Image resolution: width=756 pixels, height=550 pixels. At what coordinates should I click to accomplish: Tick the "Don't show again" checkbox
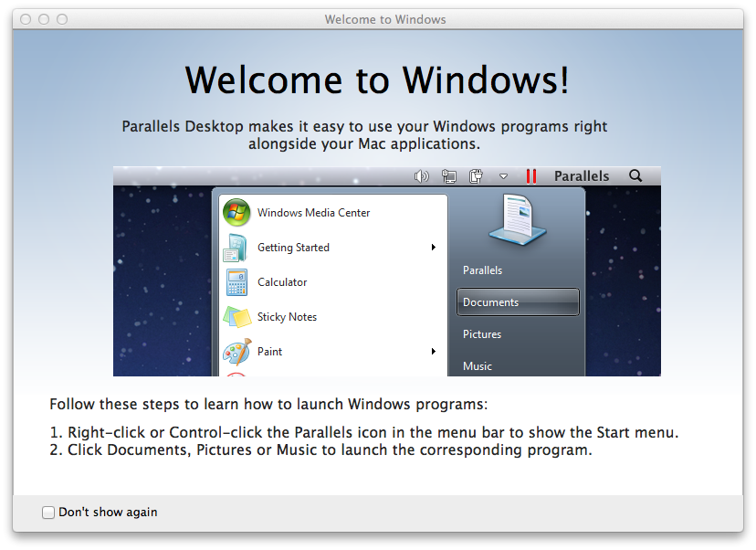pyautogui.click(x=48, y=513)
